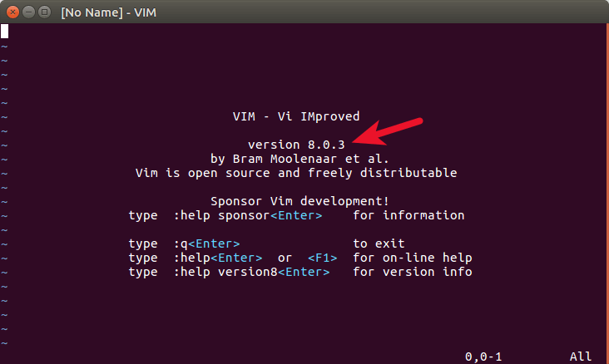609x364 pixels.
Task: Click the '0,0-1' cursor position ruler
Action: [483, 357]
